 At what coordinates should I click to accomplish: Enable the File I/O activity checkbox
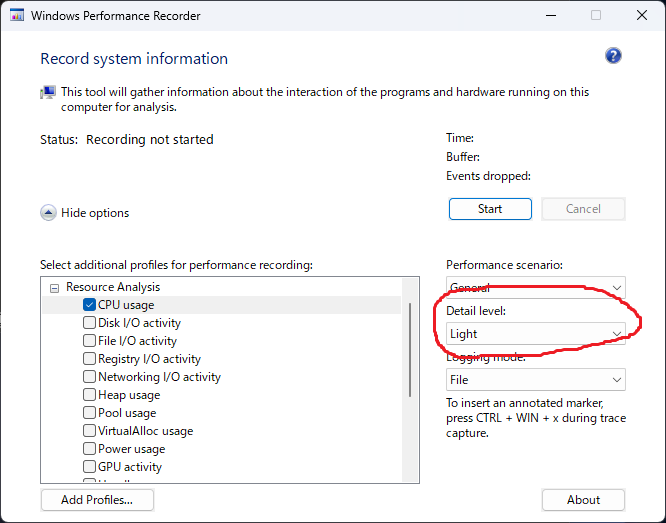pos(89,341)
